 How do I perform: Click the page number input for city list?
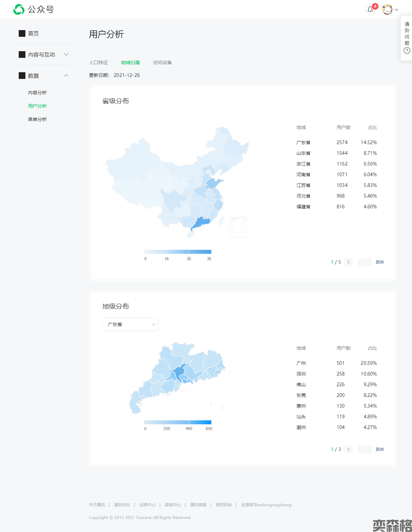point(365,449)
